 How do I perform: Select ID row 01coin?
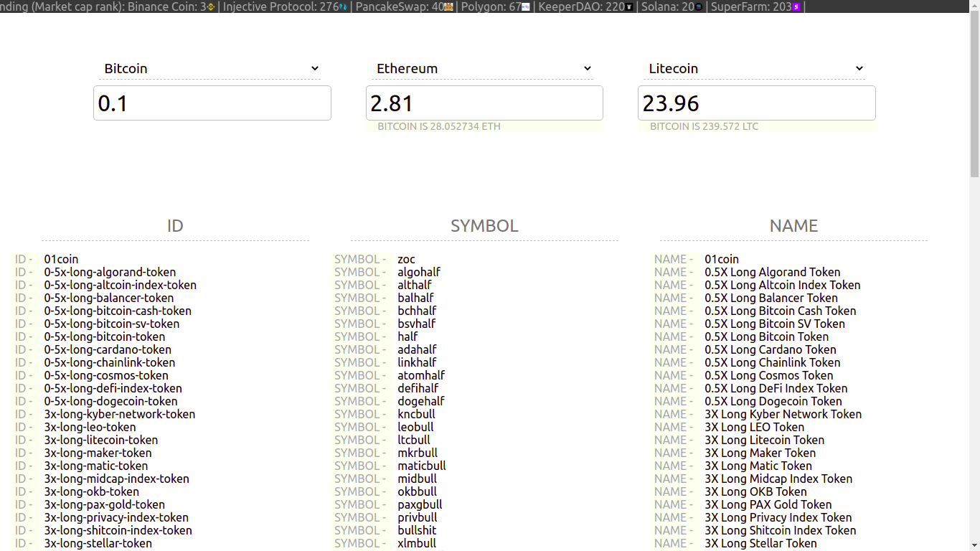[61, 260]
